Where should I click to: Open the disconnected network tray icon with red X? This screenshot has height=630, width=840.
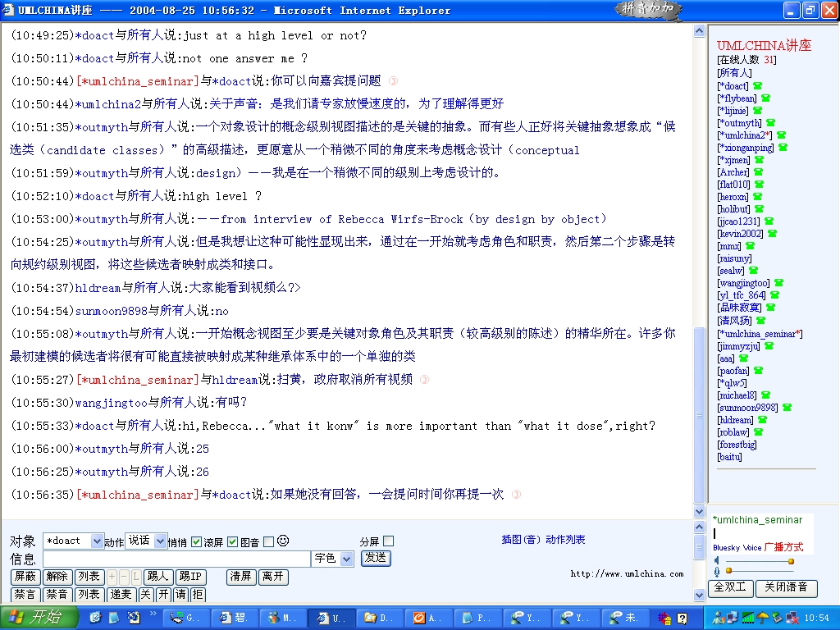[x=792, y=619]
